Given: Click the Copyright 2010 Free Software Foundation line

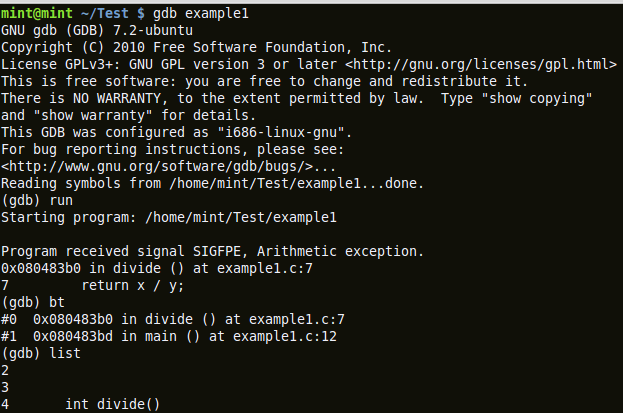Looking at the screenshot, I should coord(195,47).
